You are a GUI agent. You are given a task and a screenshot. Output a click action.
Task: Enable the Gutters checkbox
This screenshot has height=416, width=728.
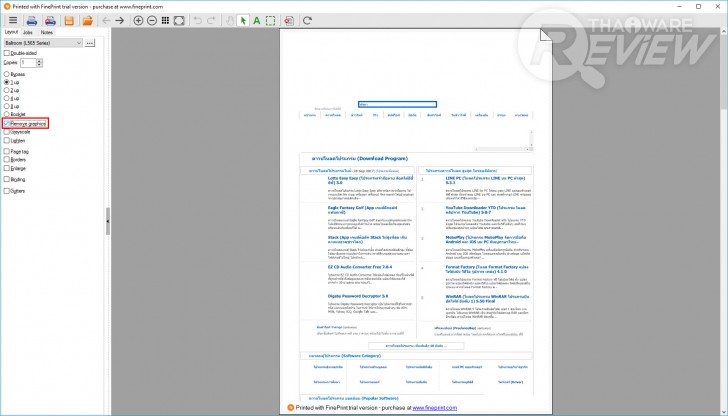pos(6,191)
